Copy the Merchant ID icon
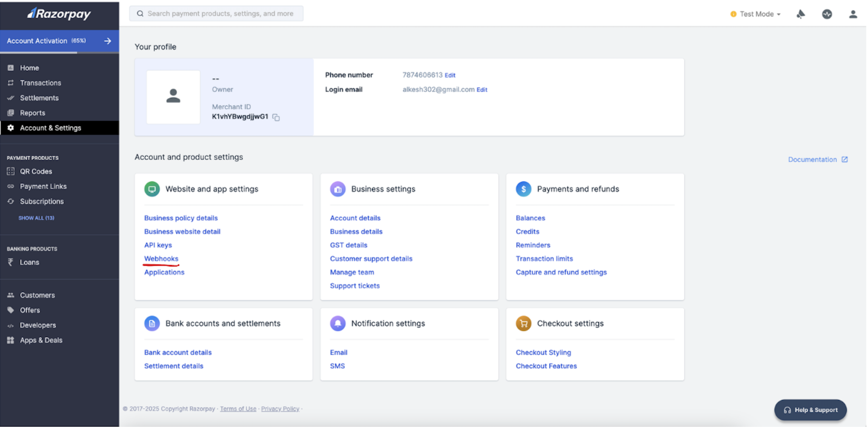868x427 pixels. pos(276,117)
